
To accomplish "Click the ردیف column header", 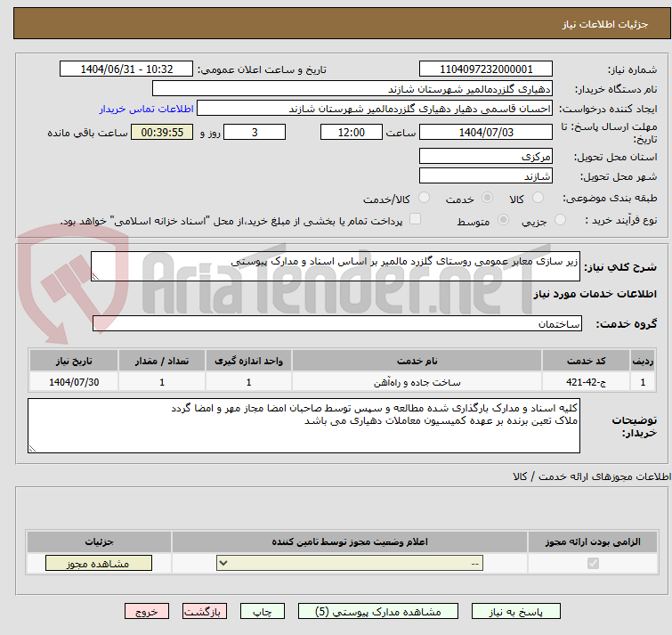I will [x=643, y=361].
